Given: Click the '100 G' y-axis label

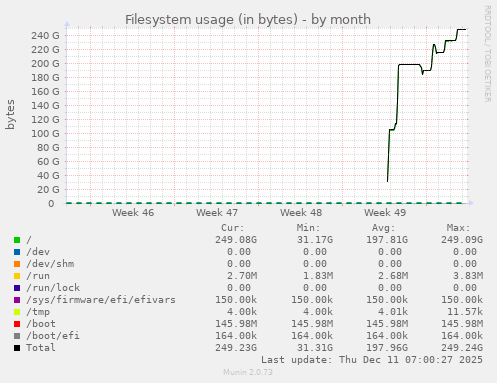Looking at the screenshot, I should (x=45, y=134).
